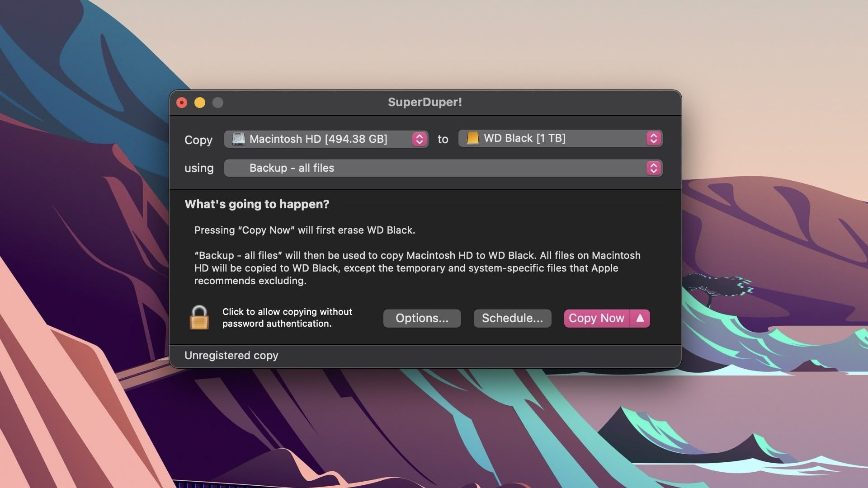
Task: Click the SuperDuper! window title
Action: pos(425,102)
